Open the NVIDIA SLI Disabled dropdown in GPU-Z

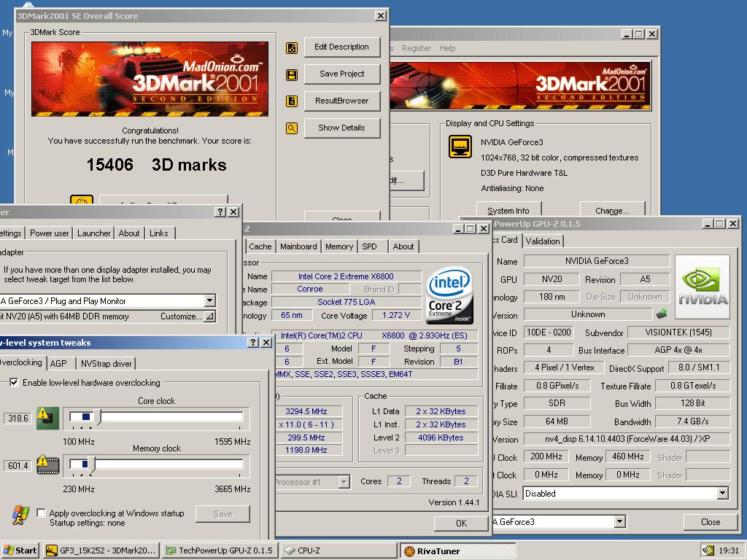click(x=723, y=494)
